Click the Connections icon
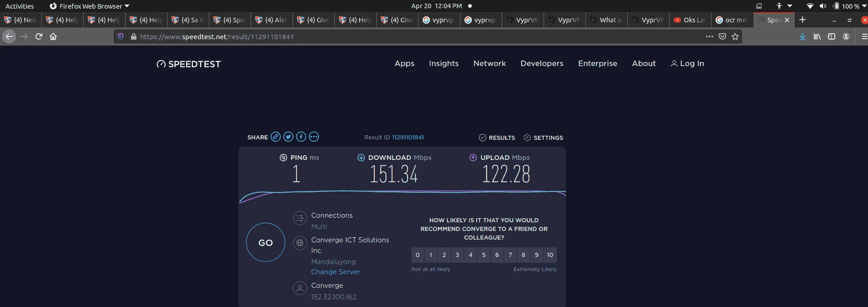868x307 pixels. click(x=300, y=218)
